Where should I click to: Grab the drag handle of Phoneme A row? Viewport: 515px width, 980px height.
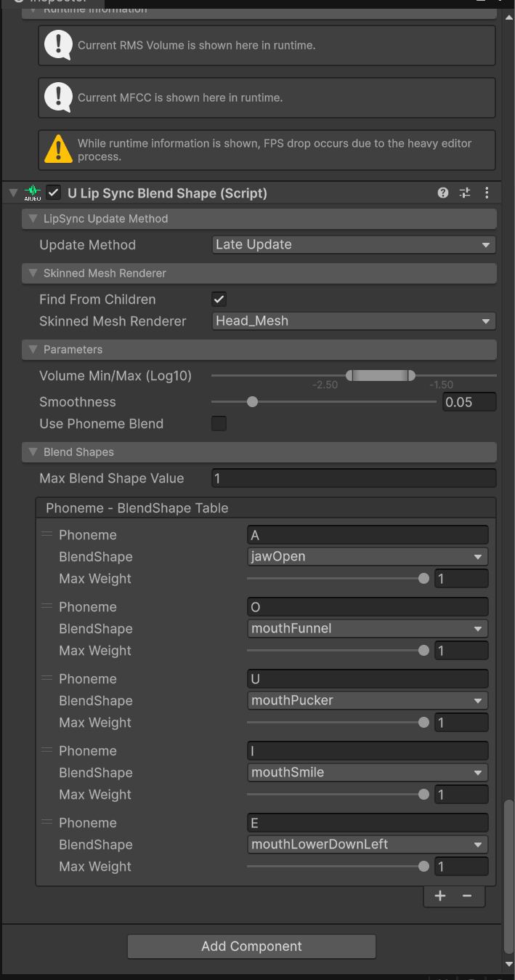pos(47,534)
